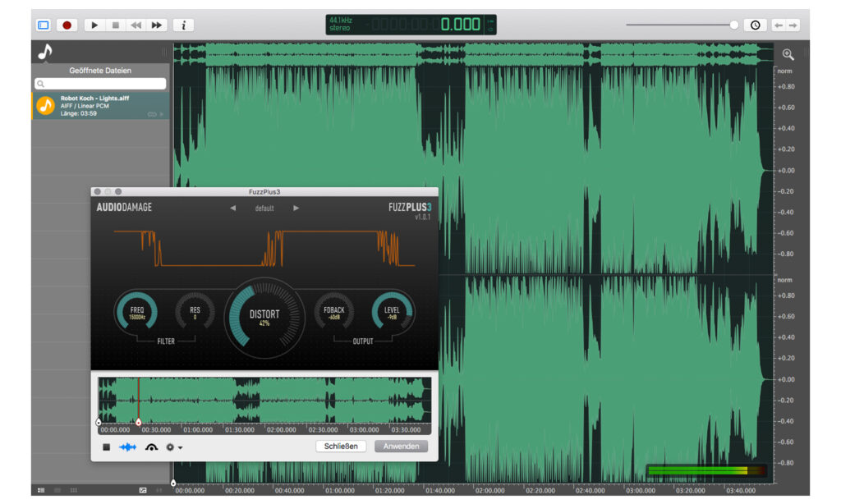The height and width of the screenshot is (504, 841).
Task: Click the FUZZPLUS3 logo
Action: [410, 208]
